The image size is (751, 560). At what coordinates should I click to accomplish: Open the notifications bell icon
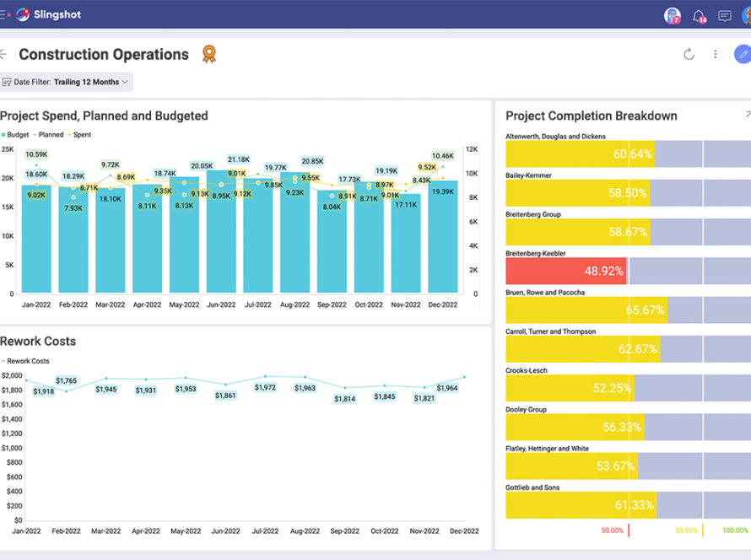pyautogui.click(x=699, y=16)
